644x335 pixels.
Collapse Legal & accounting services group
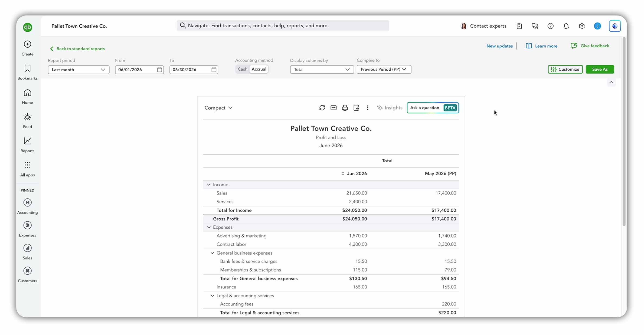212,296
